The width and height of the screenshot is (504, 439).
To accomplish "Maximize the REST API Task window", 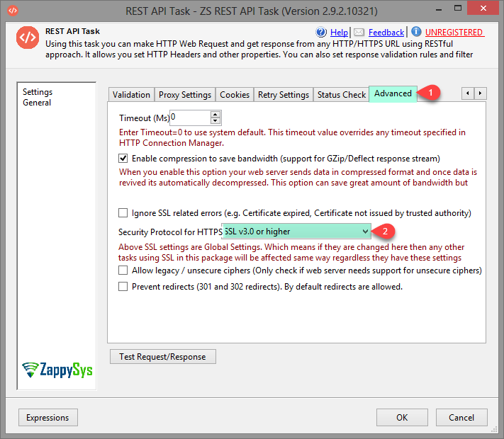I will click(x=458, y=8).
